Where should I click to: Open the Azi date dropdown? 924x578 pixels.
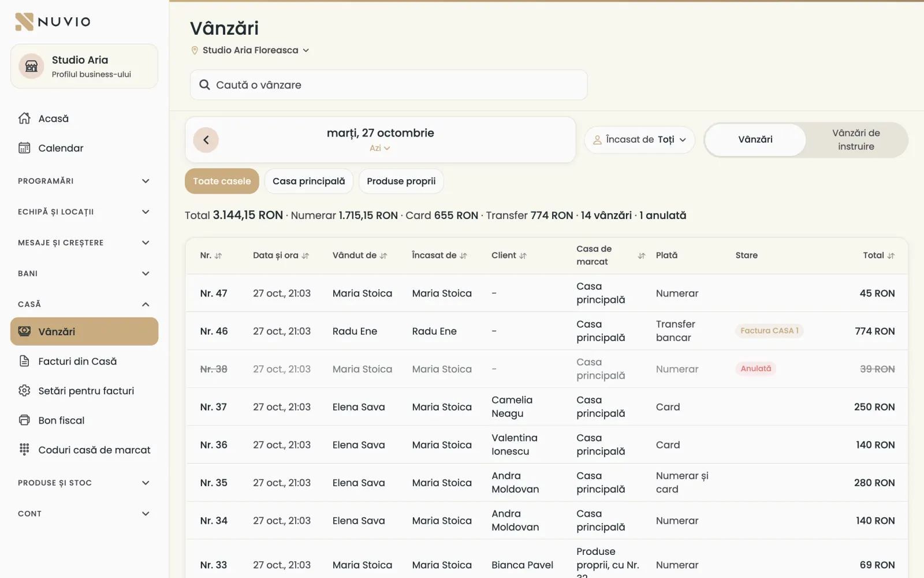[x=380, y=148]
